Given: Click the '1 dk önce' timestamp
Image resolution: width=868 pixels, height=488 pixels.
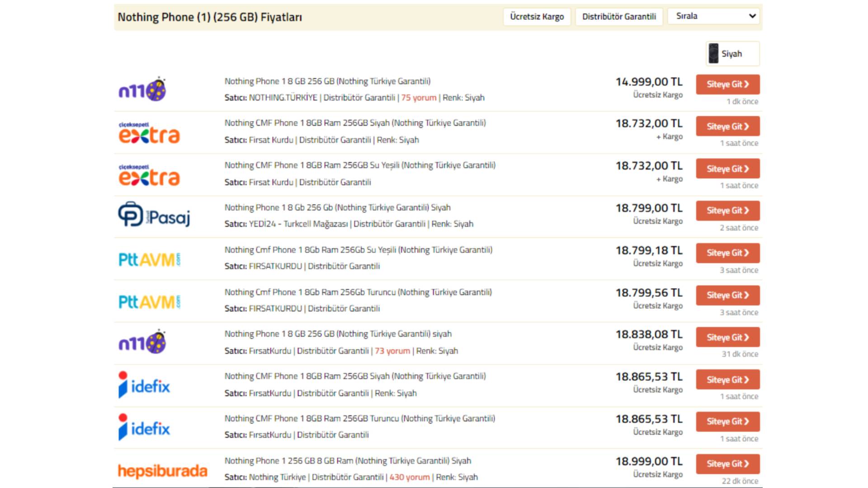Looking at the screenshot, I should click(x=742, y=102).
